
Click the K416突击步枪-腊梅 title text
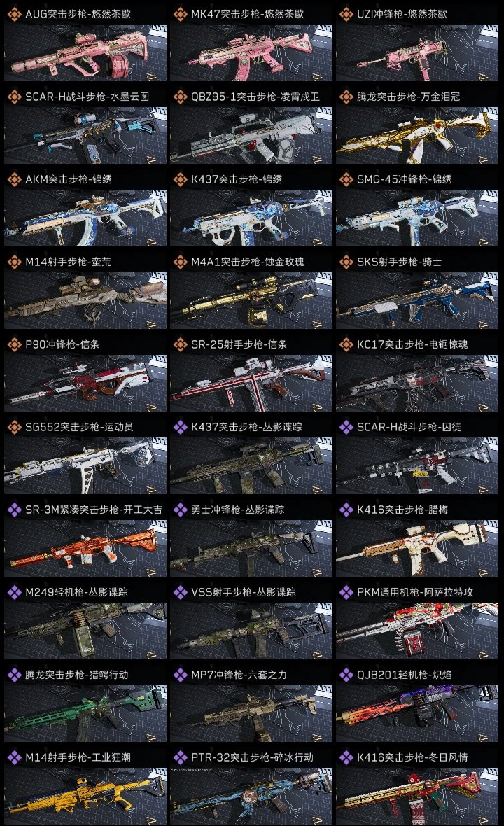pos(402,510)
